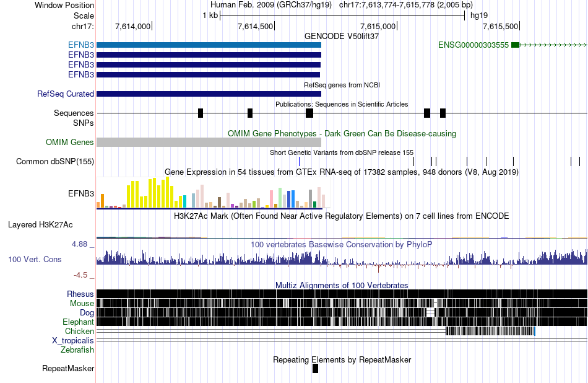Viewport: 588px width, 383px height.
Task: Open the OMIM Gene Phenotypes track title
Action: pos(342,134)
